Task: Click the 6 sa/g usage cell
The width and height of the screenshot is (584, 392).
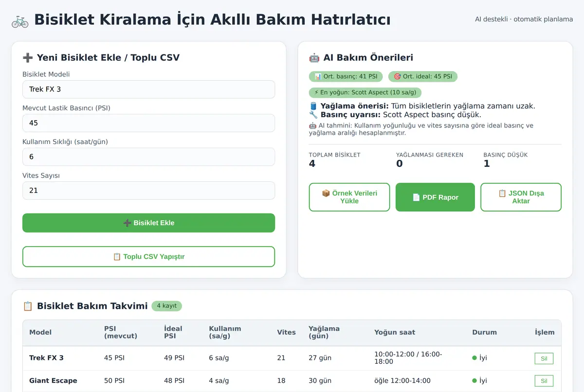Action: point(219,358)
